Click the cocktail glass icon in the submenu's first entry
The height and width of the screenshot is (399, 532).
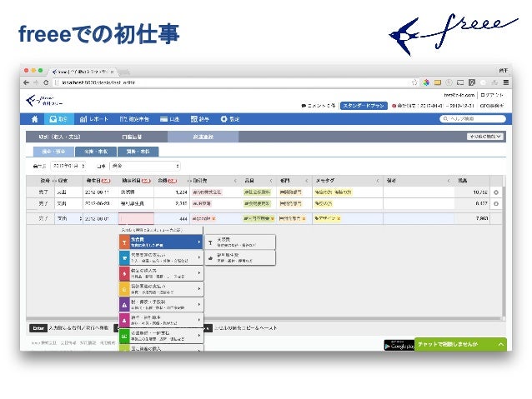210,242
